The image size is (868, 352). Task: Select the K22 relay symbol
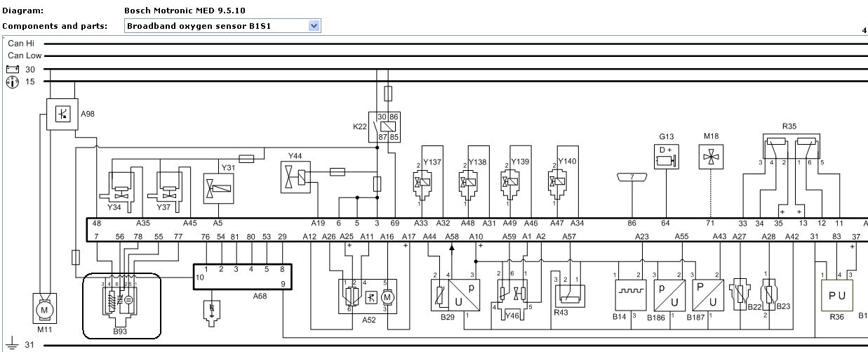[385, 126]
